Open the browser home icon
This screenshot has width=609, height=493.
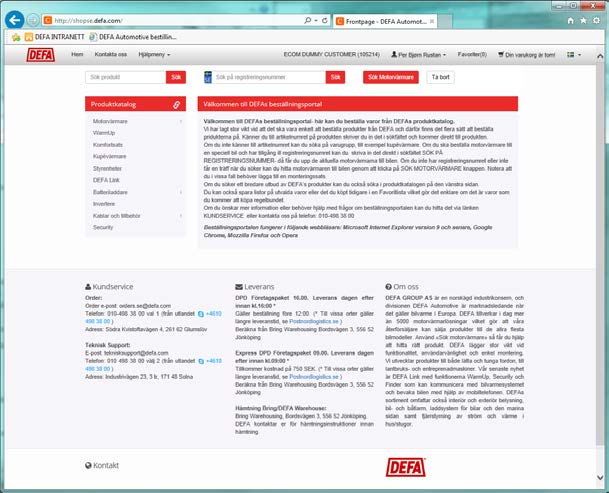pos(570,21)
